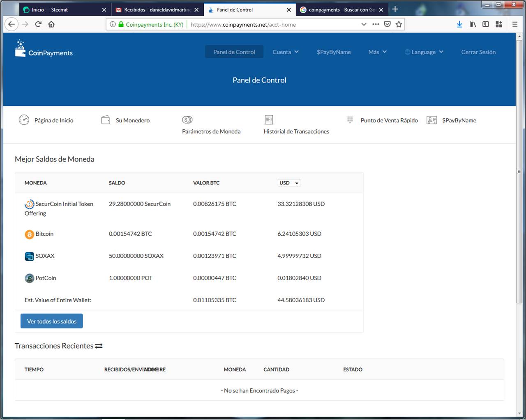Click the CoinPayments logo

point(44,49)
